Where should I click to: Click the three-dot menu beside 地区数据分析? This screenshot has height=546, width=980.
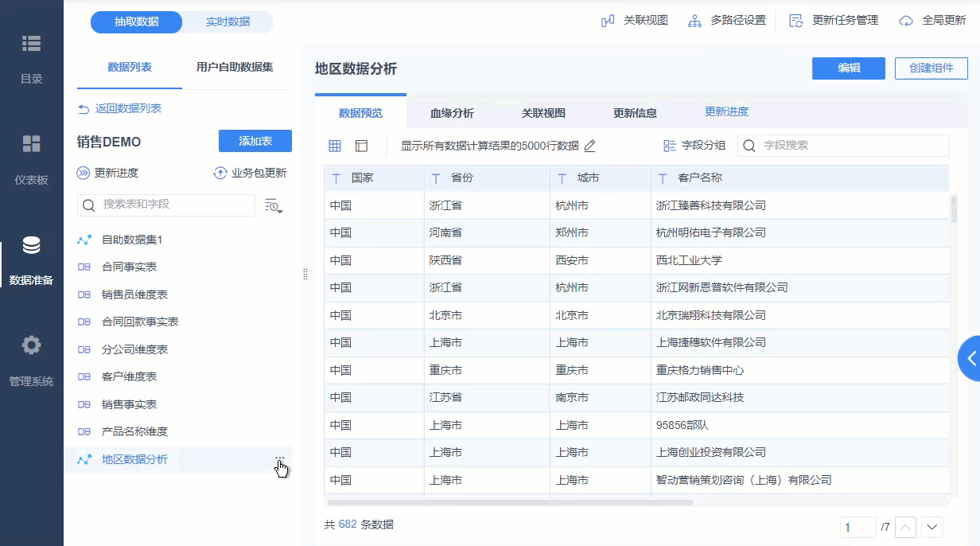coord(280,458)
